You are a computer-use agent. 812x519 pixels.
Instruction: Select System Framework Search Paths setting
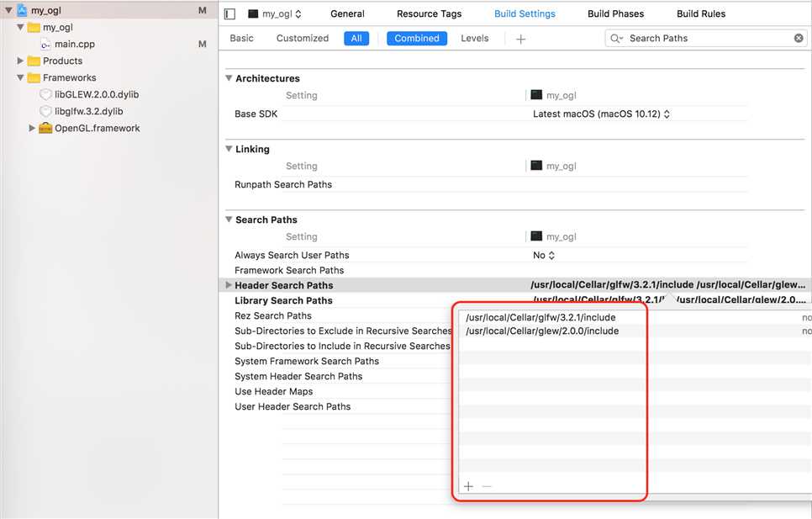tap(307, 361)
